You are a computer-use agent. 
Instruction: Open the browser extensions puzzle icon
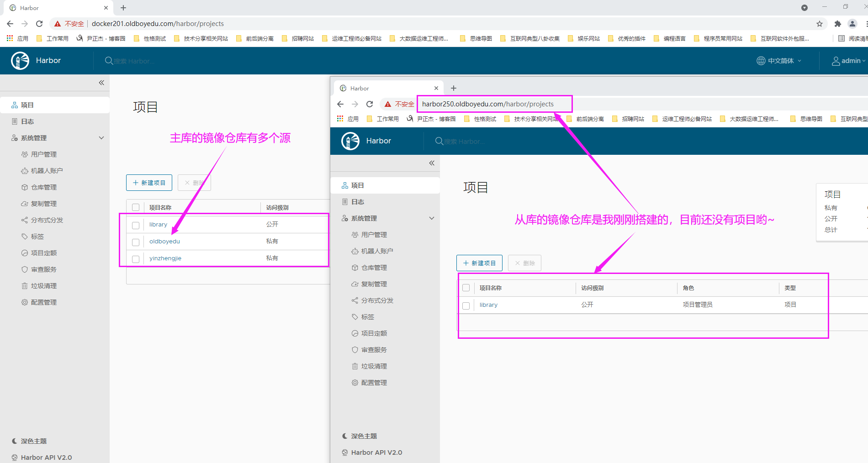coord(837,24)
